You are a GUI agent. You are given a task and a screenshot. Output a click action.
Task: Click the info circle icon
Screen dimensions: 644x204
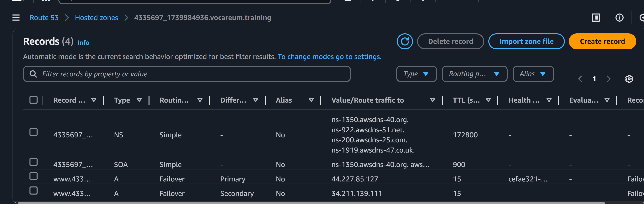619,18
